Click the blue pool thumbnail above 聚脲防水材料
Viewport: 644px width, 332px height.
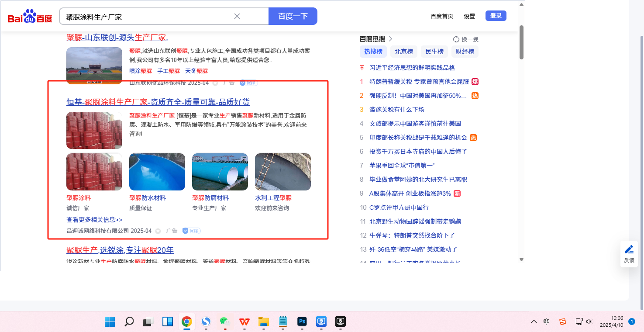click(157, 172)
